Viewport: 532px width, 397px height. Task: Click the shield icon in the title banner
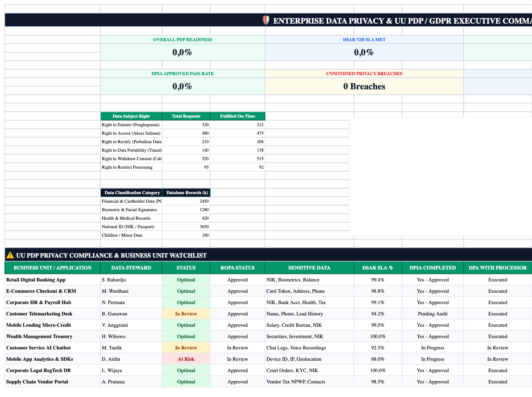[x=266, y=20]
